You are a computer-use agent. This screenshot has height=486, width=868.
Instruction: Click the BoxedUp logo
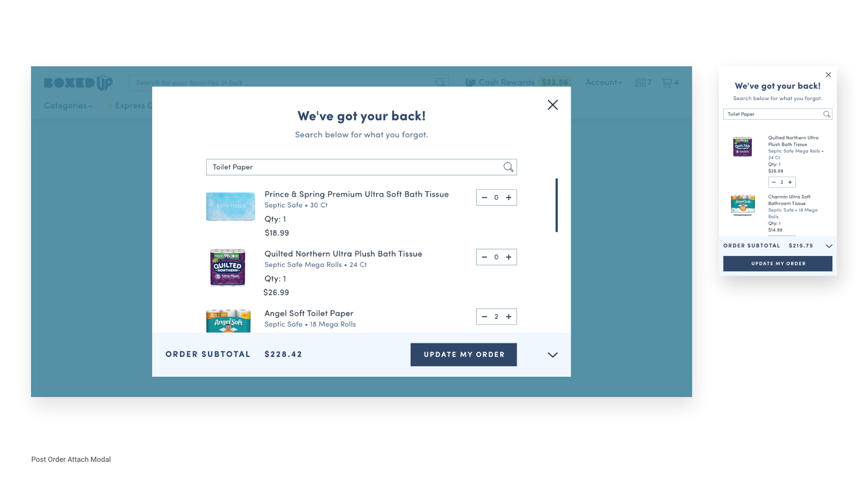[78, 83]
